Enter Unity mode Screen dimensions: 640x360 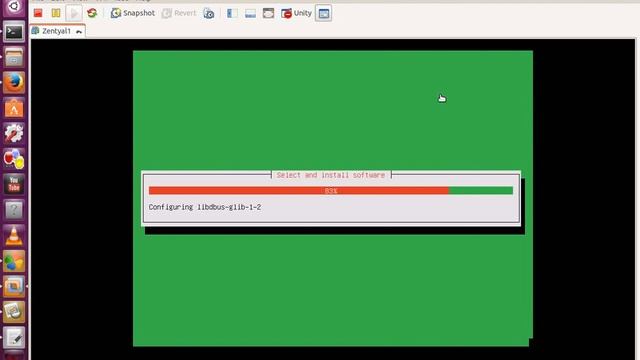click(296, 13)
